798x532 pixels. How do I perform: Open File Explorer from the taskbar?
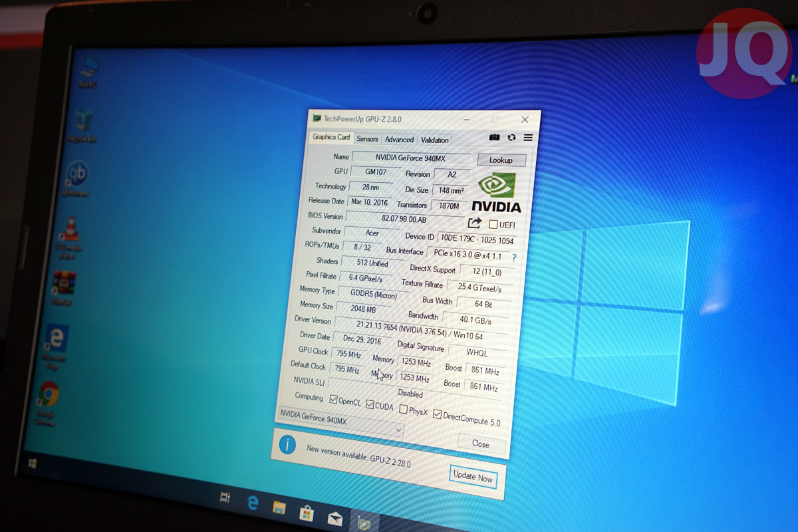coord(279,507)
